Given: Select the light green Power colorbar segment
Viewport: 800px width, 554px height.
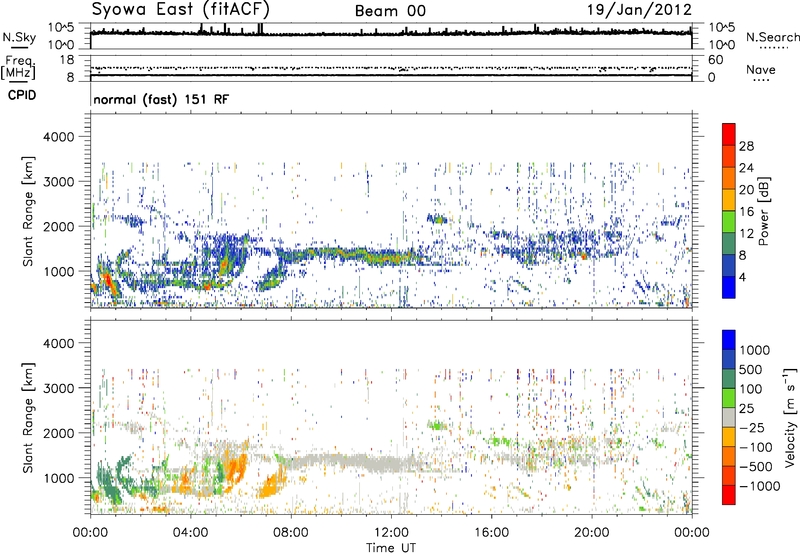Looking at the screenshot, I should pyautogui.click(x=729, y=222).
